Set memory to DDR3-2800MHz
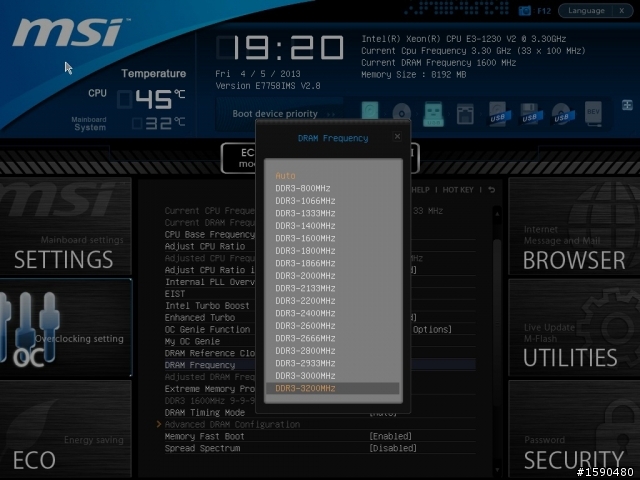640x480 pixels. [305, 351]
